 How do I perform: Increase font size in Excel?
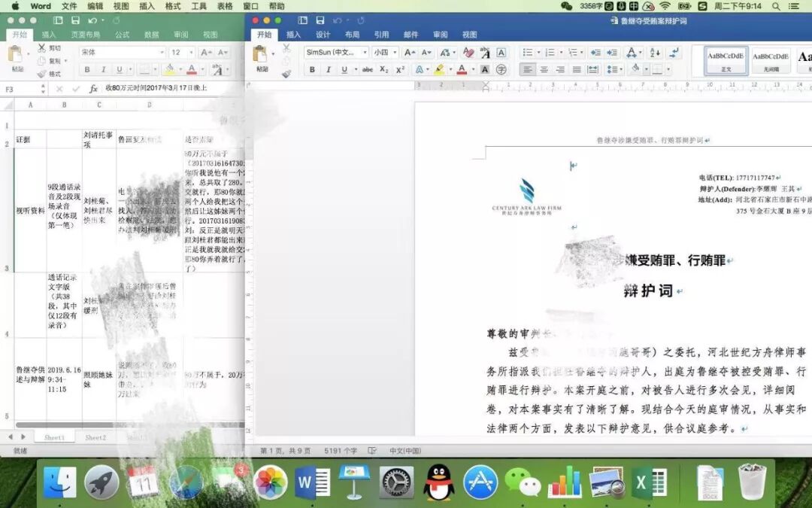click(x=205, y=53)
